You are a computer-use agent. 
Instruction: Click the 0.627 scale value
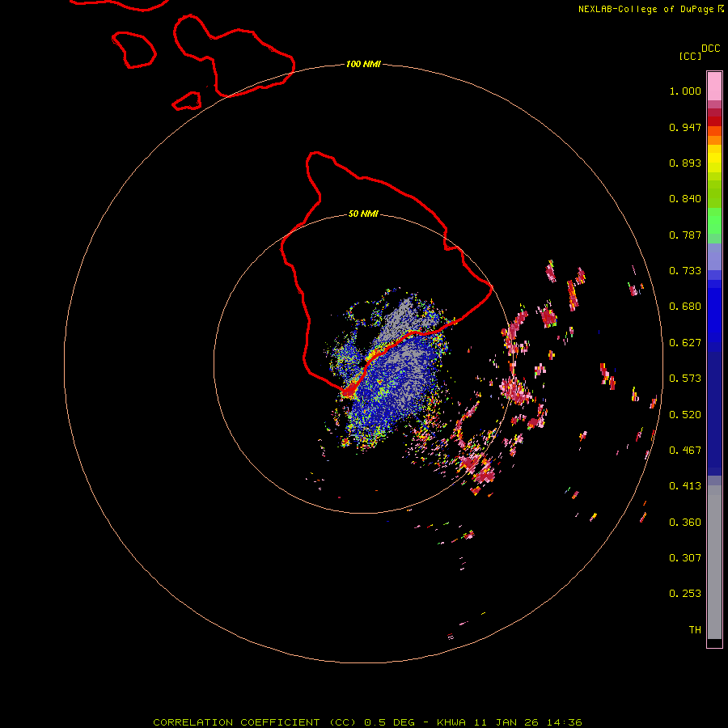tap(685, 343)
